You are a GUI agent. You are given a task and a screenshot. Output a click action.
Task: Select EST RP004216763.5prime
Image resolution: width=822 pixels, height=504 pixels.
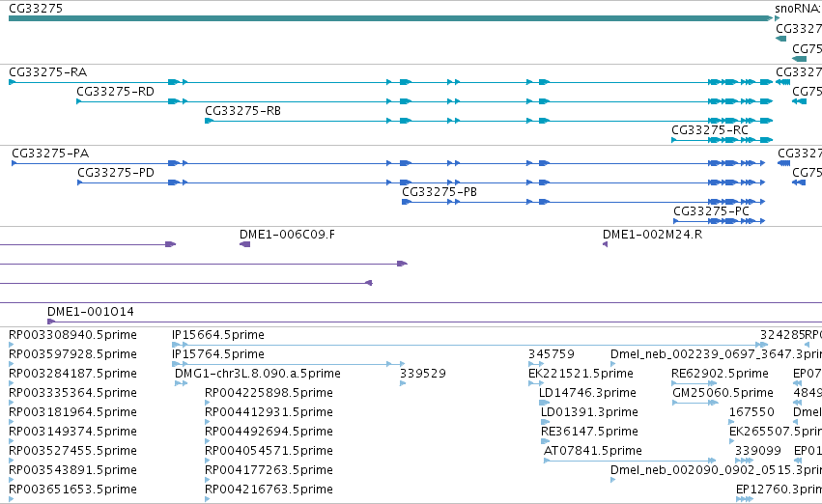pyautogui.click(x=269, y=490)
